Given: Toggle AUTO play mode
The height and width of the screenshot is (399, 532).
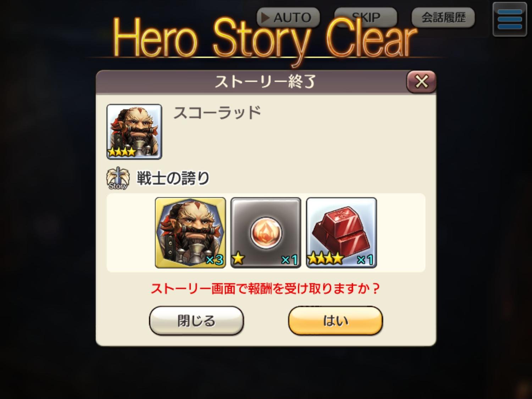Looking at the screenshot, I should pyautogui.click(x=288, y=17).
